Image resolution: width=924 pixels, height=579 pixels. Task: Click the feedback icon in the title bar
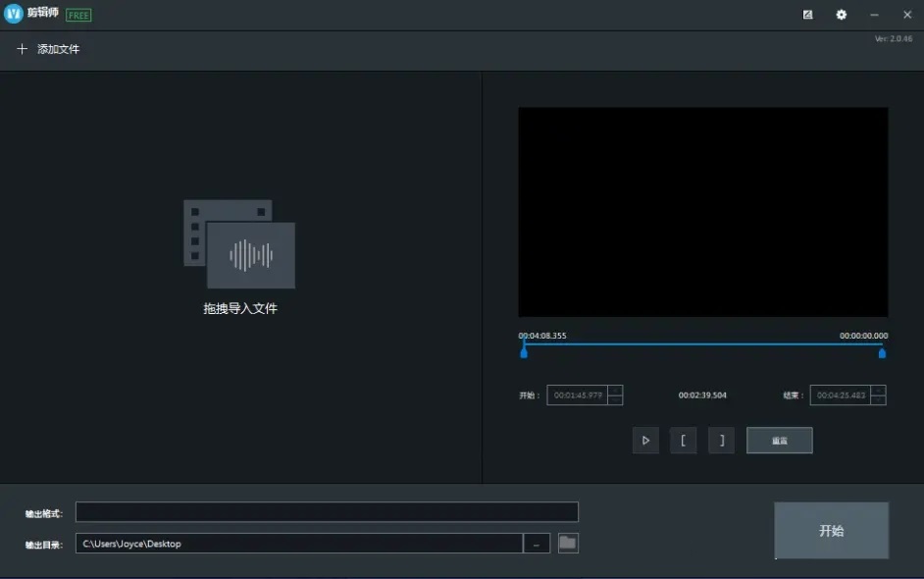(807, 14)
